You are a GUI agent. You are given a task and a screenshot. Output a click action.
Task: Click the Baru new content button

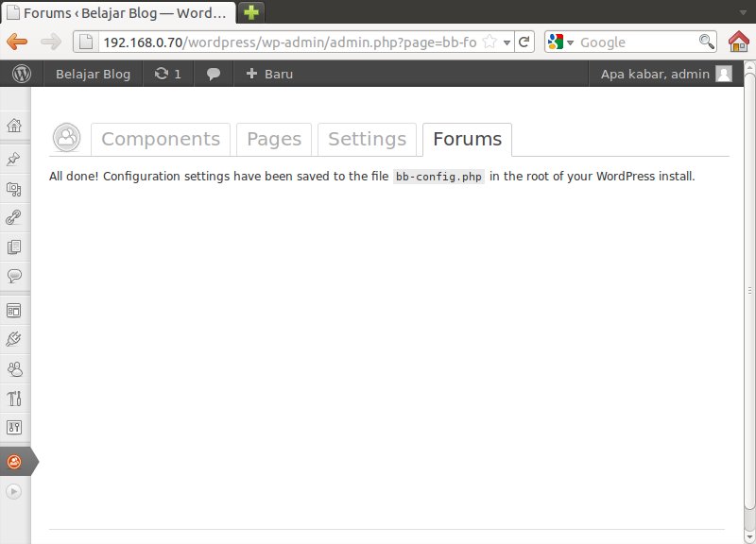click(x=269, y=74)
